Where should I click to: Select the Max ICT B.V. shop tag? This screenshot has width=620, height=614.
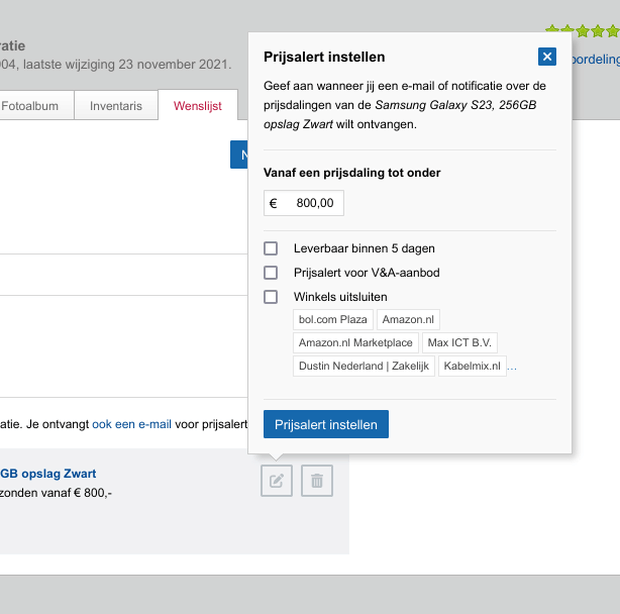coord(459,343)
